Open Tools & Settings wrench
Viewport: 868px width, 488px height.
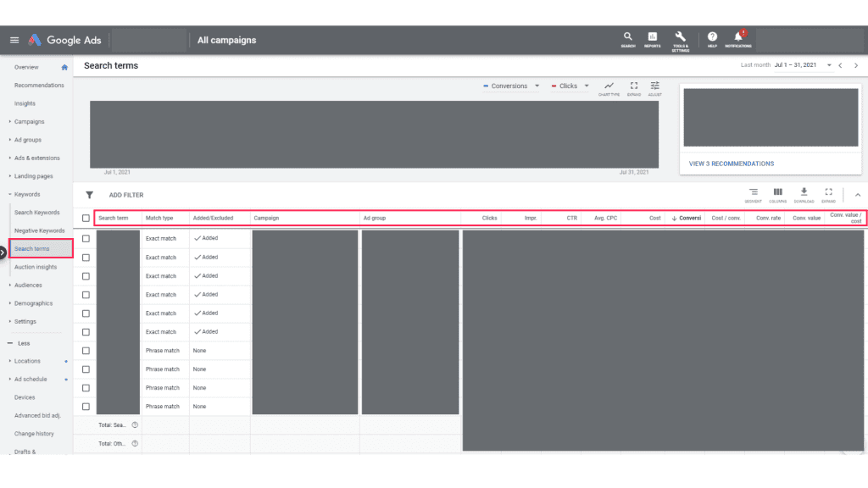681,41
